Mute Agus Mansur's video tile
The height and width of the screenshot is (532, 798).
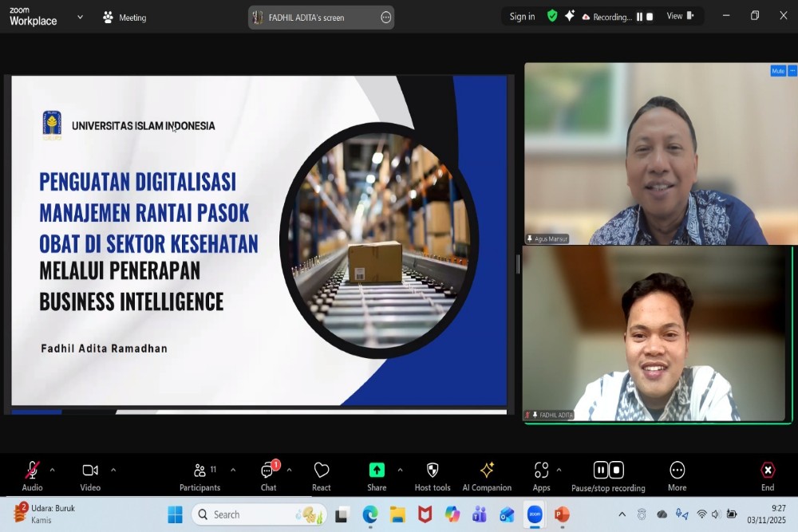(776, 70)
